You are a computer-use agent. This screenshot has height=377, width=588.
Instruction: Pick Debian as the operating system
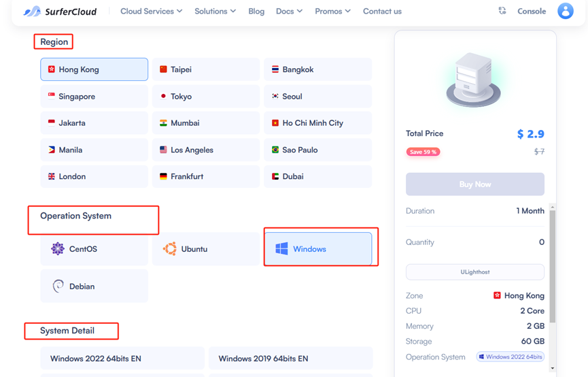tap(94, 286)
